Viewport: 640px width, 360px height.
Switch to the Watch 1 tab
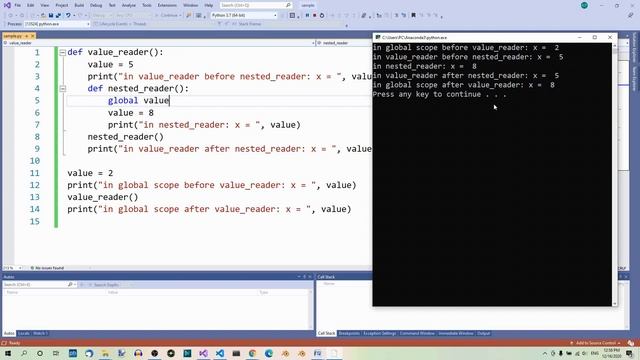click(x=40, y=333)
